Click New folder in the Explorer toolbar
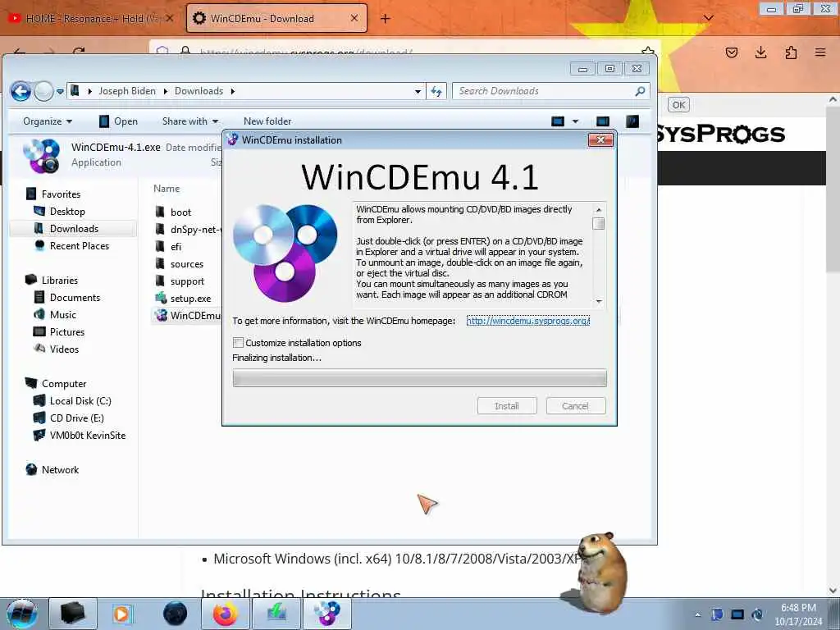The width and height of the screenshot is (840, 630). tap(267, 121)
